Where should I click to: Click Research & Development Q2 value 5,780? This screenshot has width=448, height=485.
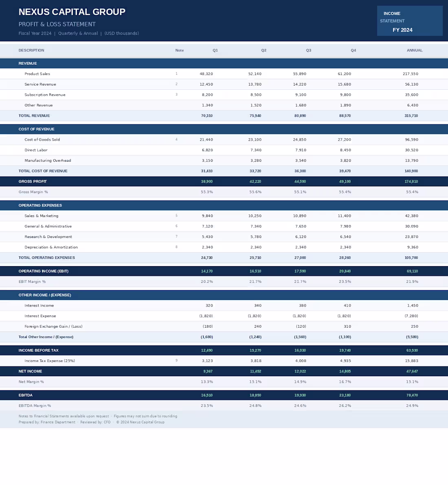pyautogui.click(x=256, y=237)
